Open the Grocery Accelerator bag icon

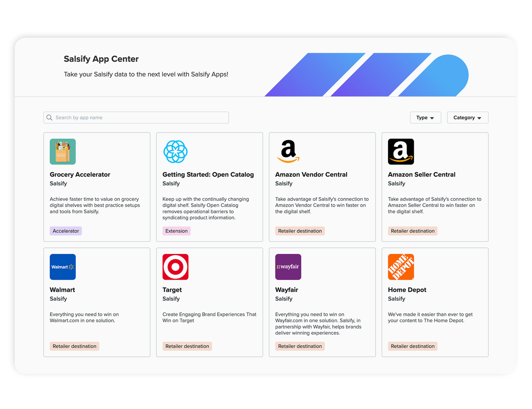click(63, 152)
